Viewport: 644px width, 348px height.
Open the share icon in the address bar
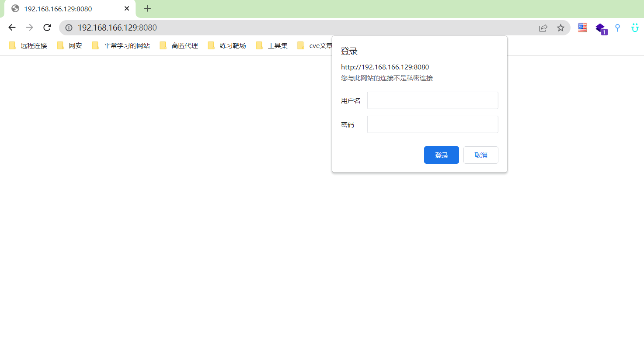[x=543, y=28]
